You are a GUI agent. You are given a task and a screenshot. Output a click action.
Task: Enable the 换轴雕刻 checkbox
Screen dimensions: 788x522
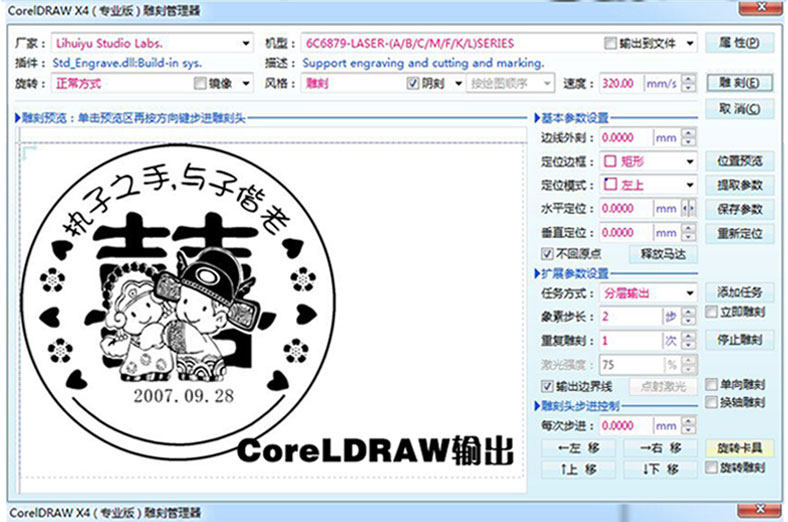(711, 402)
